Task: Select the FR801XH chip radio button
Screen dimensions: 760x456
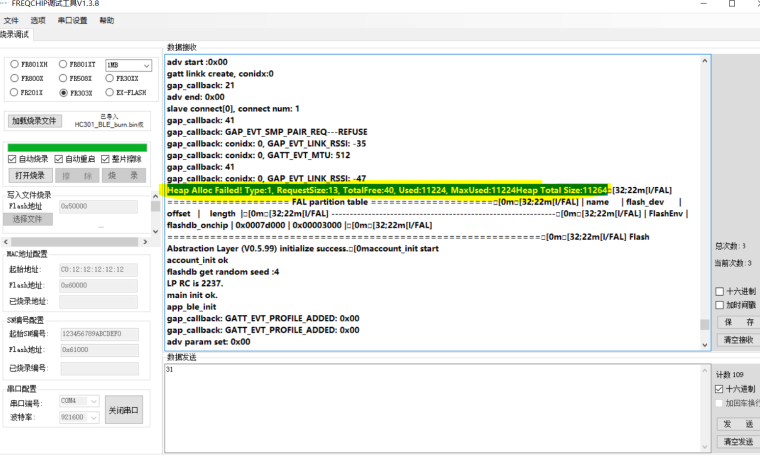Action: pos(15,65)
